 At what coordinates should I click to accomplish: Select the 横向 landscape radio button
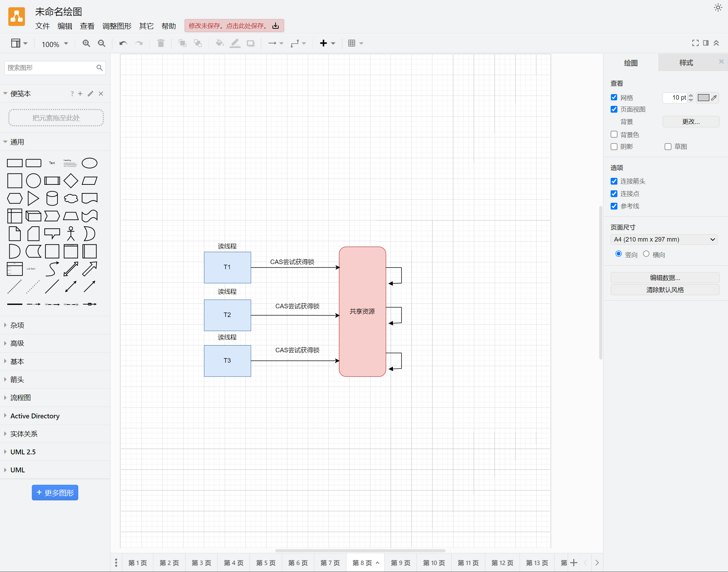(x=646, y=254)
